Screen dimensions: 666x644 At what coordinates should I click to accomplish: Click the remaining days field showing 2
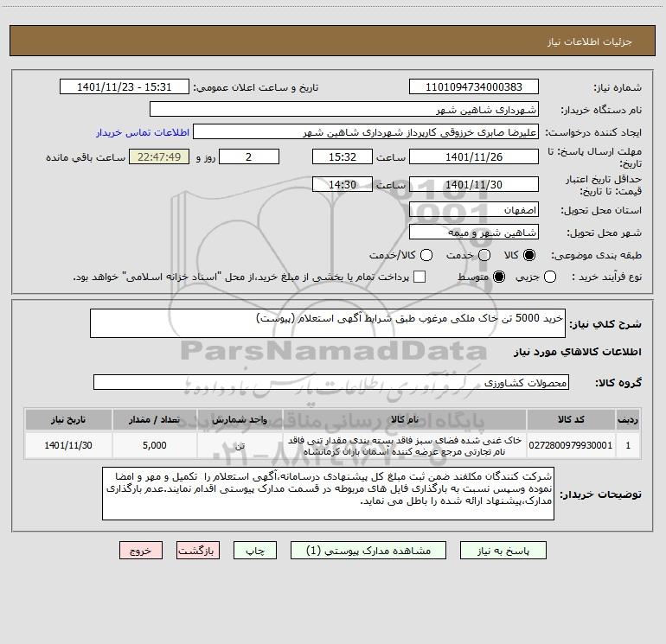pos(249,156)
